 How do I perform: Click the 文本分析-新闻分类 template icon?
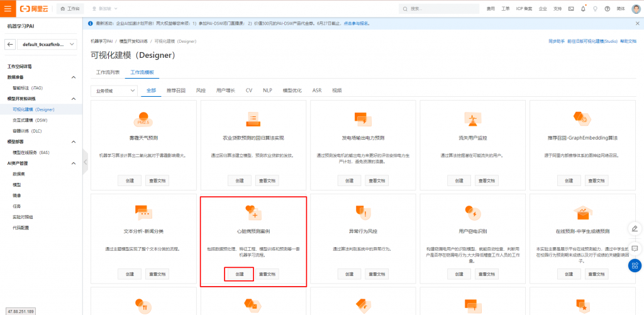[x=143, y=213]
